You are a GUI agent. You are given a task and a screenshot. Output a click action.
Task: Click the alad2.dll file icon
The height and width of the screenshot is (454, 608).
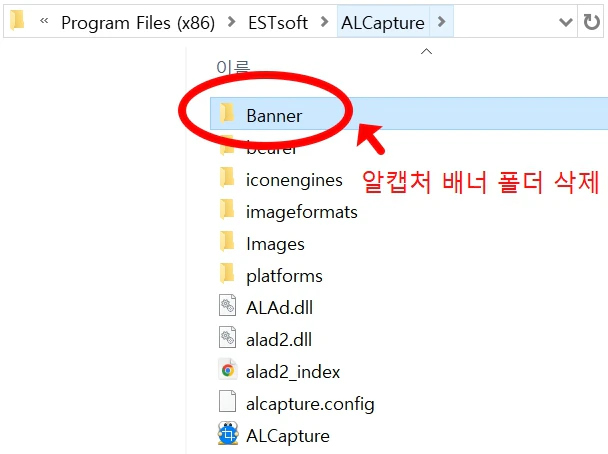point(228,337)
